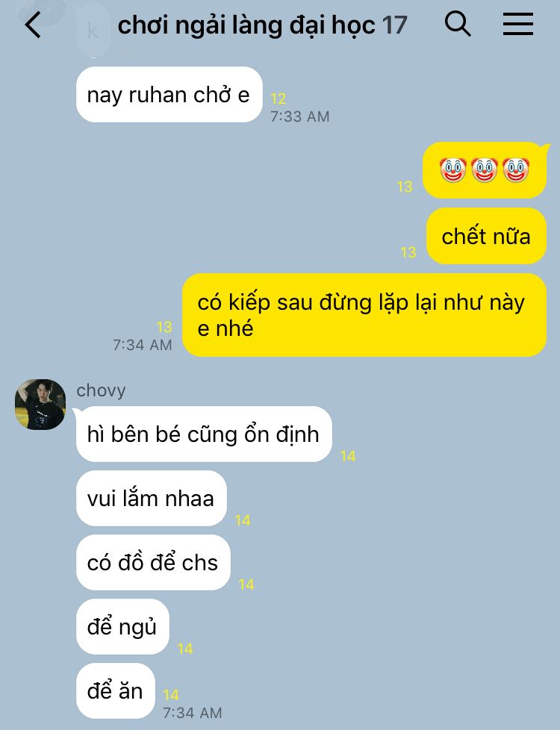Open chovy's profile picture

pos(40,404)
